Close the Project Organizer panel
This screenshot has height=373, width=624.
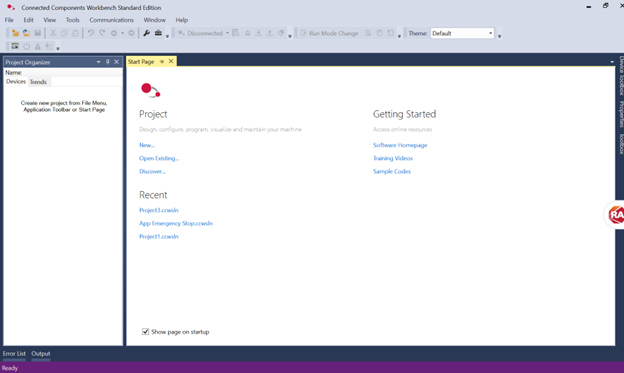[x=116, y=62]
